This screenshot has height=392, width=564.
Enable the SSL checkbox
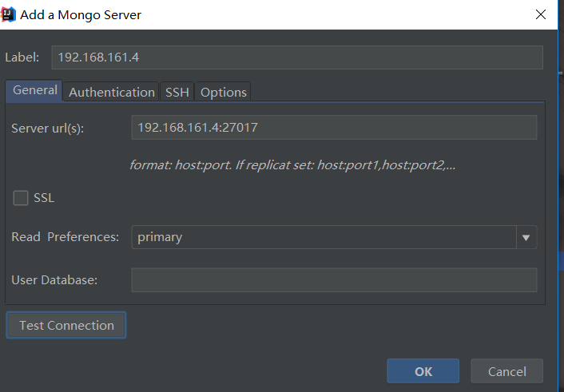21,198
